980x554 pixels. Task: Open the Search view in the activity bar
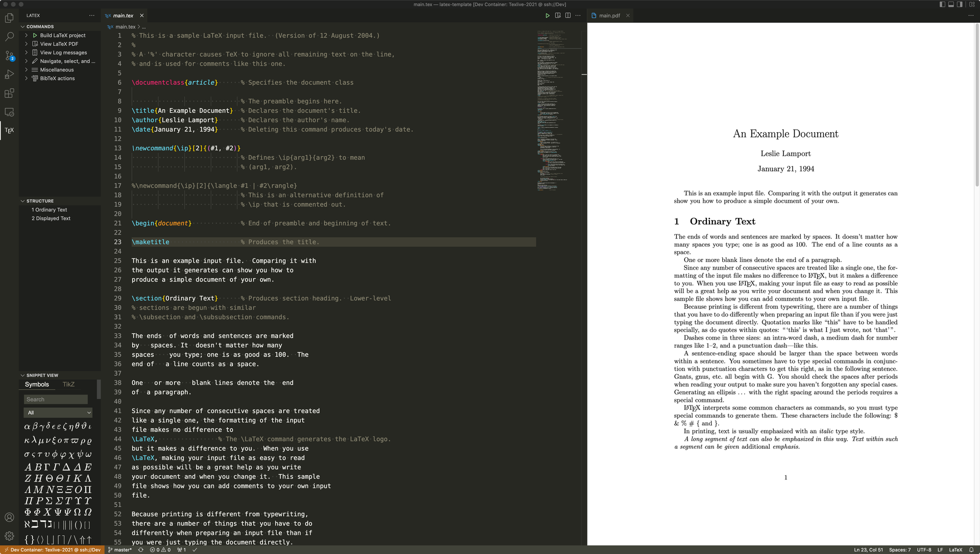(9, 37)
